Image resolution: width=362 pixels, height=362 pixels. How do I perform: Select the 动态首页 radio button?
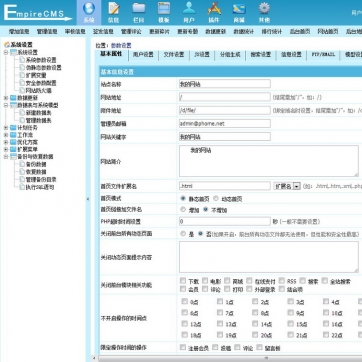[x=216, y=198]
